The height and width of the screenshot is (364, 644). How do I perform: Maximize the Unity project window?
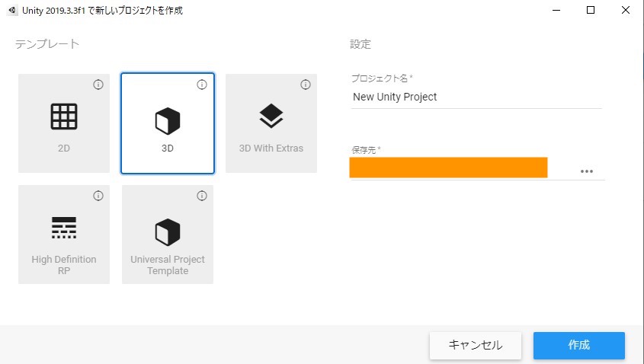(591, 10)
